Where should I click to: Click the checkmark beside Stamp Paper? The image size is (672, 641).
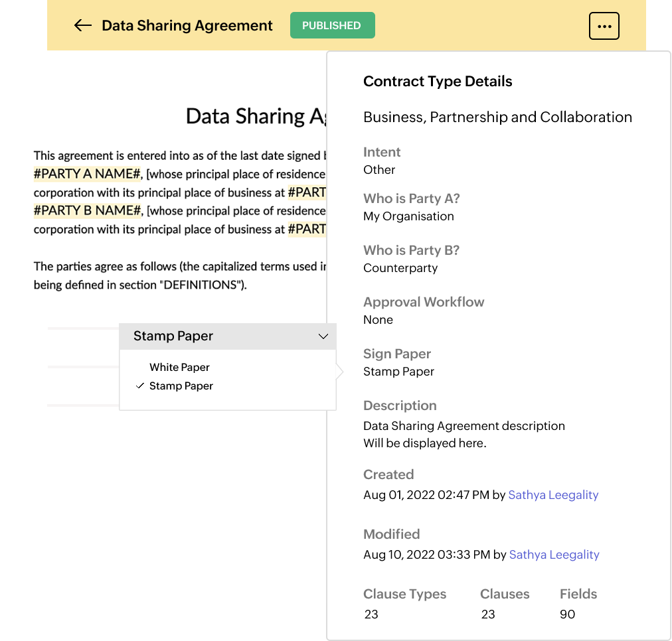point(140,386)
